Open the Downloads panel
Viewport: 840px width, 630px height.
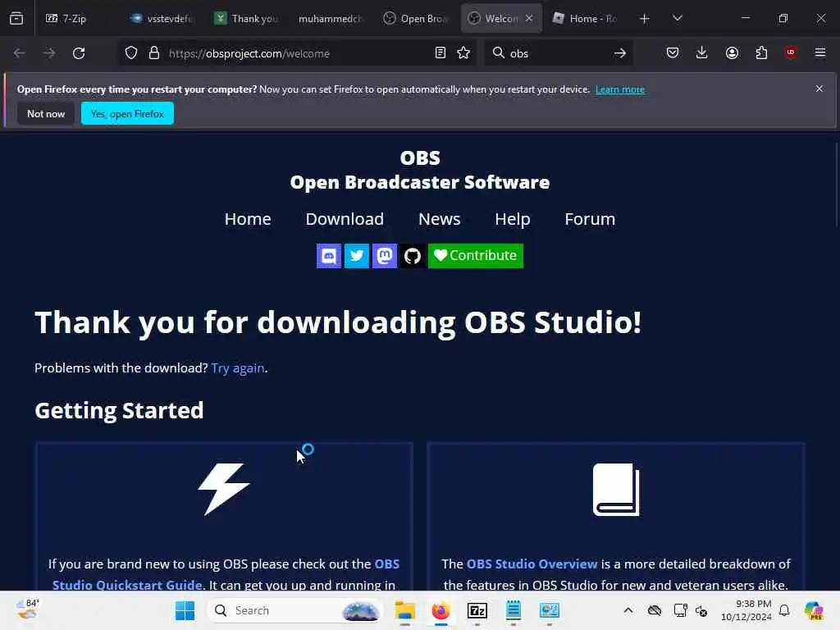point(702,52)
